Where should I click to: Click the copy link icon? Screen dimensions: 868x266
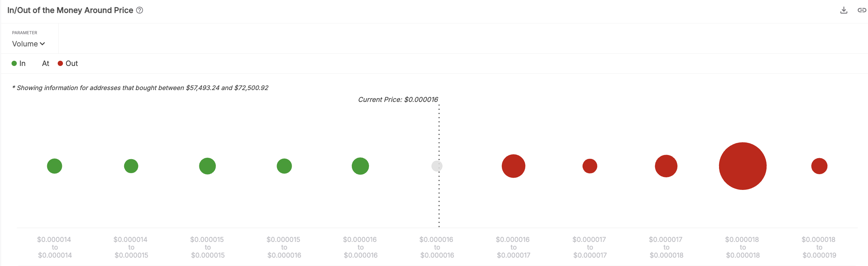861,10
